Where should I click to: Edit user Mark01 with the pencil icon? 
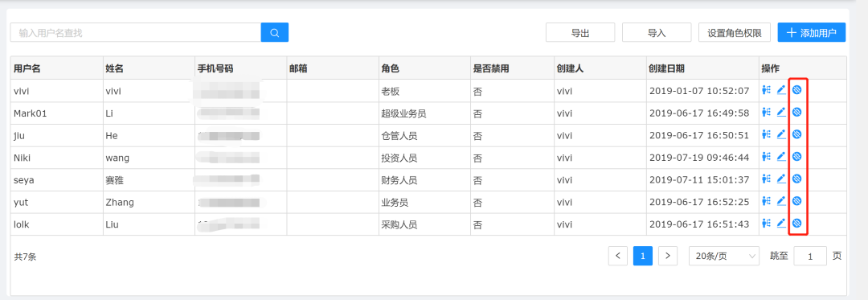click(x=781, y=113)
